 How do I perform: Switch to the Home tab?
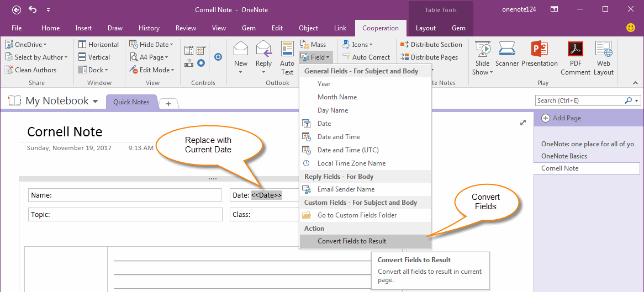(50, 28)
